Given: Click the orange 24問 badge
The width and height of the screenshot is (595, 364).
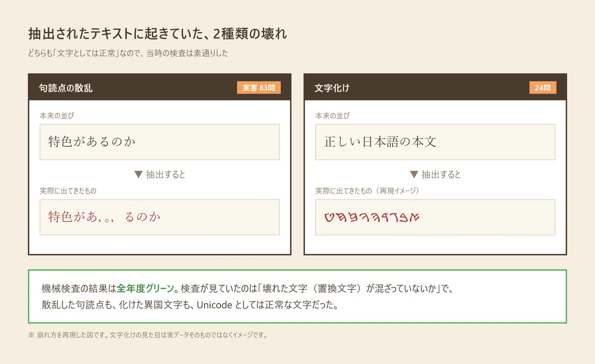Looking at the screenshot, I should [543, 88].
